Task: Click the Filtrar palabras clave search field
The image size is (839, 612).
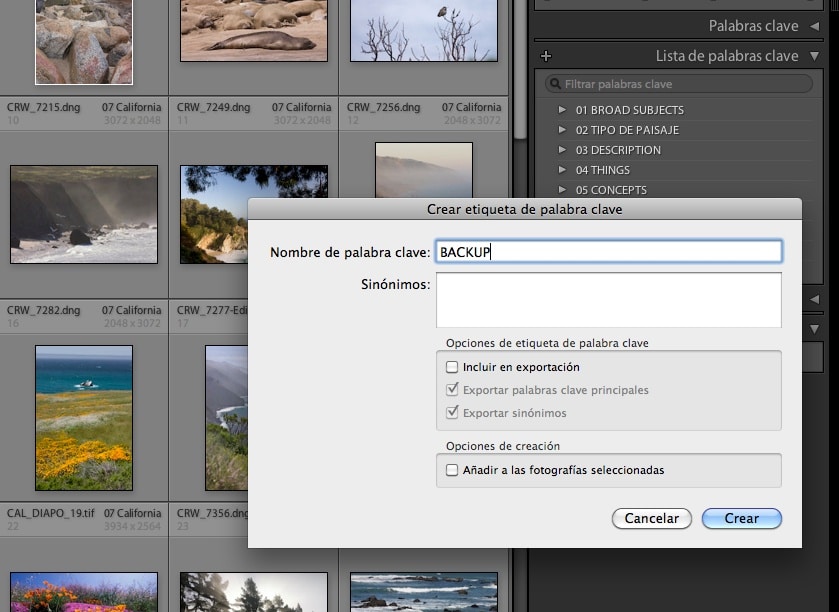Action: click(x=679, y=84)
